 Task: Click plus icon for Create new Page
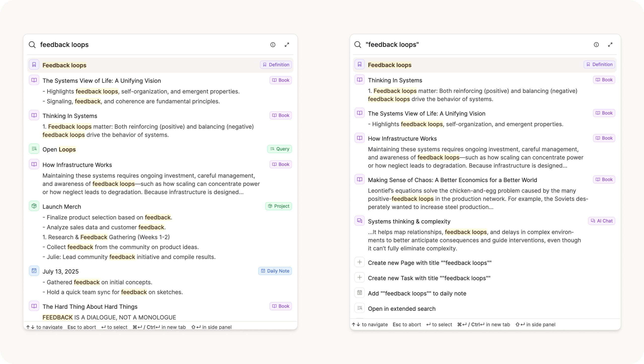[x=359, y=262]
